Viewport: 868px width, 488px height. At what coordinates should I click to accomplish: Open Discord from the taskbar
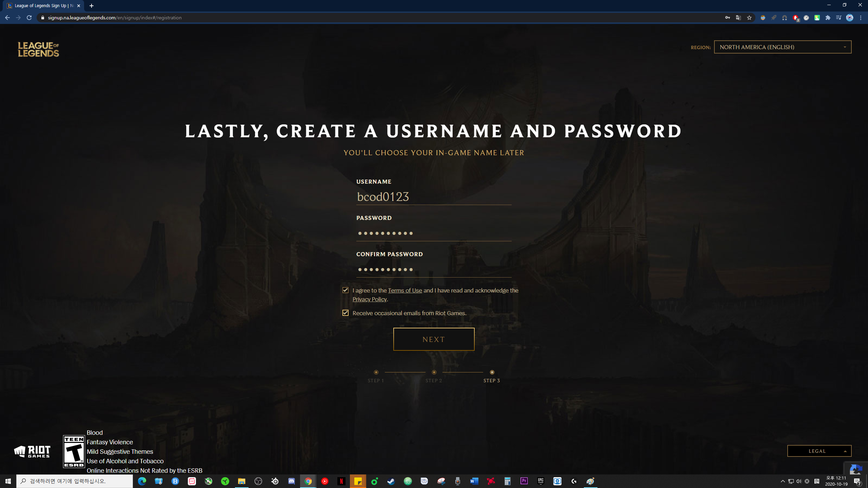coord(291,481)
